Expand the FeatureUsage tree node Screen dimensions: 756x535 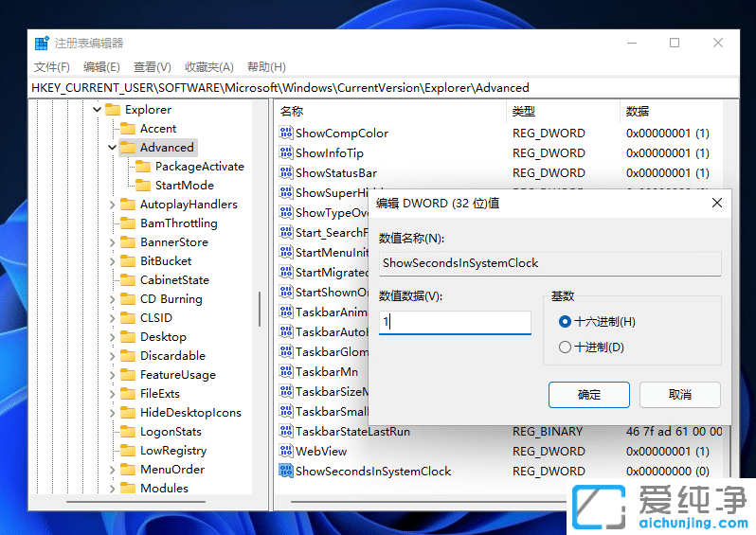tap(112, 375)
